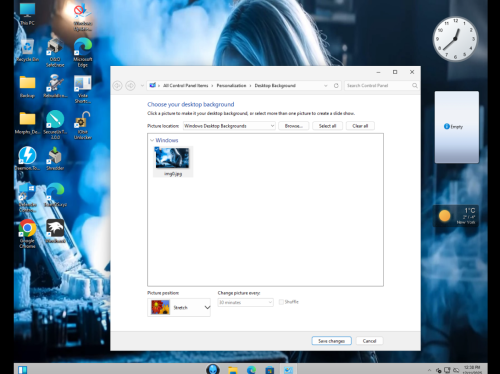Open the File Explorer icon on the taskbar
This screenshot has height=374, width=500.
pos(233,370)
